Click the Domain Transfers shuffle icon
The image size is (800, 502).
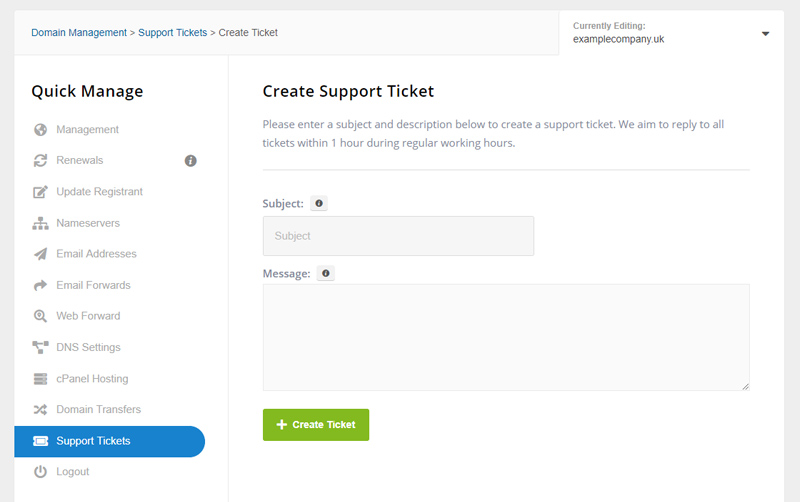pos(41,410)
